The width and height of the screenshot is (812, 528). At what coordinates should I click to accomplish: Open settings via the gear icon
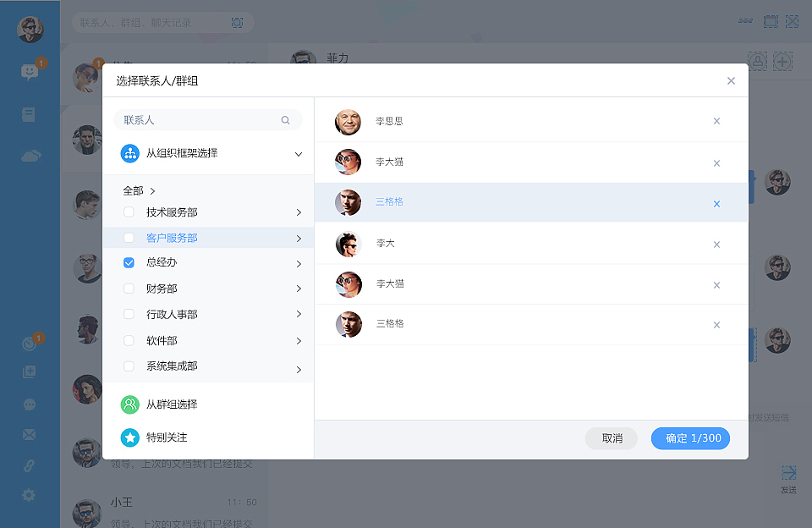(30, 496)
